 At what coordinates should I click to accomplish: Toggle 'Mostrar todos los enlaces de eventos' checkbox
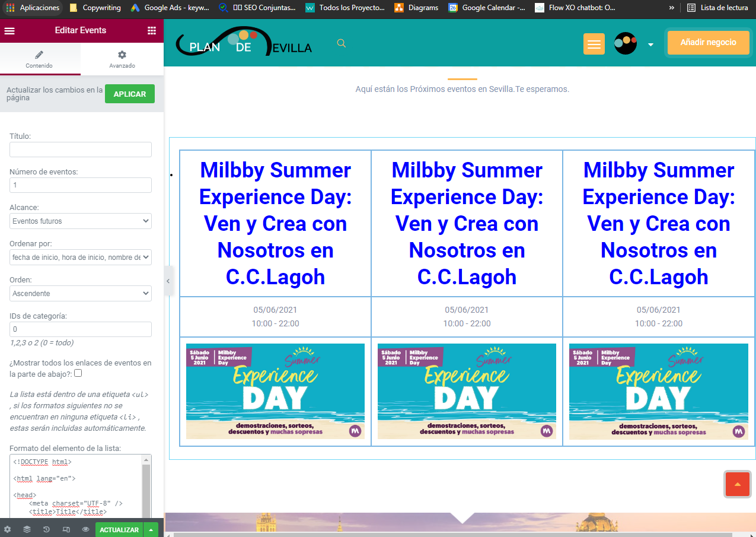78,373
